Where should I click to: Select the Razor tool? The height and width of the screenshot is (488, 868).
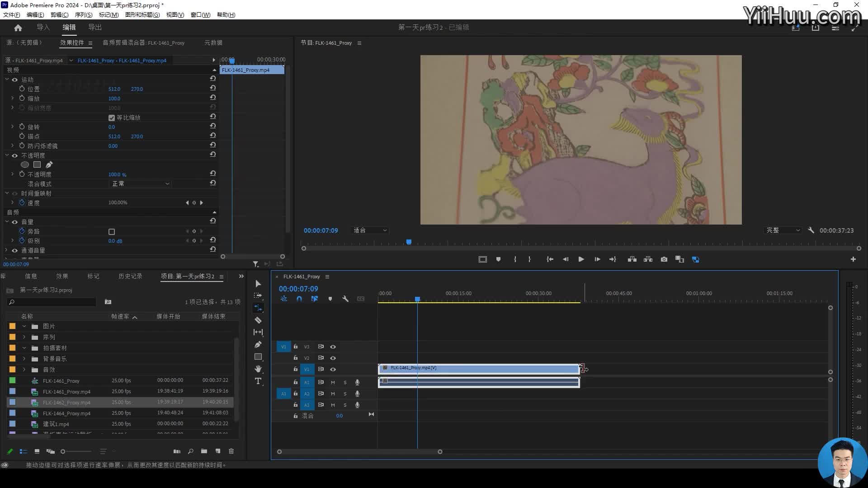click(258, 320)
